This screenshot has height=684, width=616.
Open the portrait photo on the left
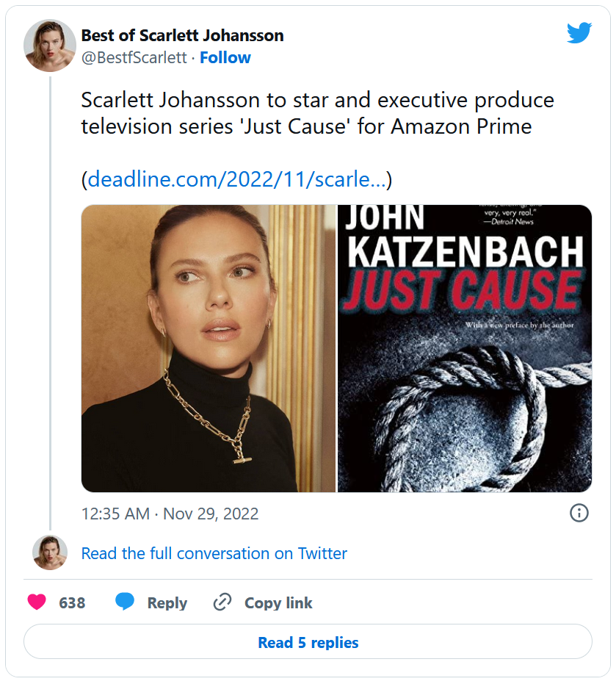point(208,348)
